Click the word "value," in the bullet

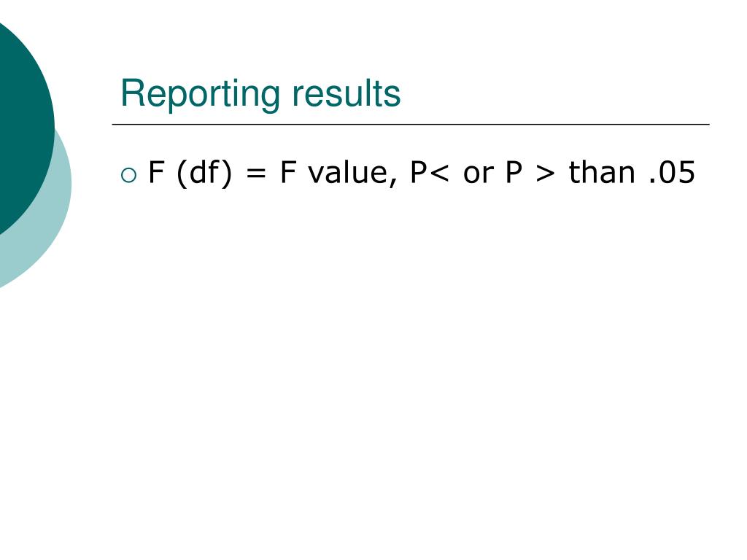(x=352, y=174)
